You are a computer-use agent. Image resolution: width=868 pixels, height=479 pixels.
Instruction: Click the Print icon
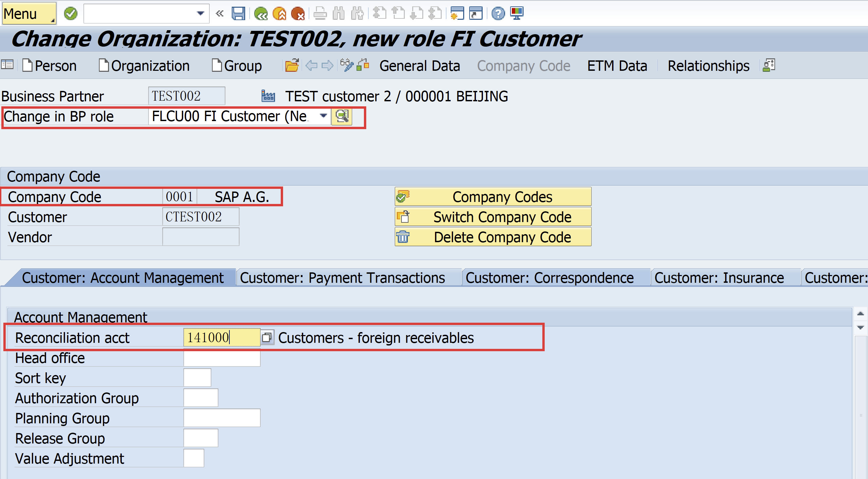[320, 13]
